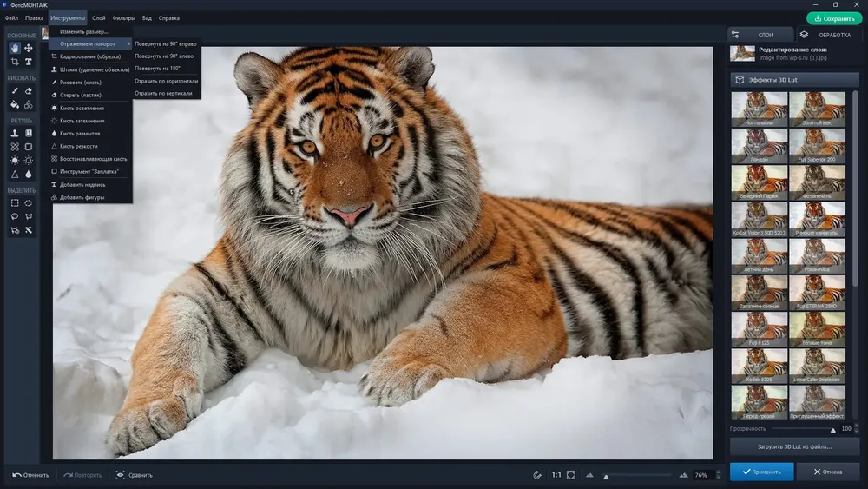Choose 'Отразить по горизонтали' menu entry
Viewport: 868px width, 489px height.
pyautogui.click(x=166, y=81)
